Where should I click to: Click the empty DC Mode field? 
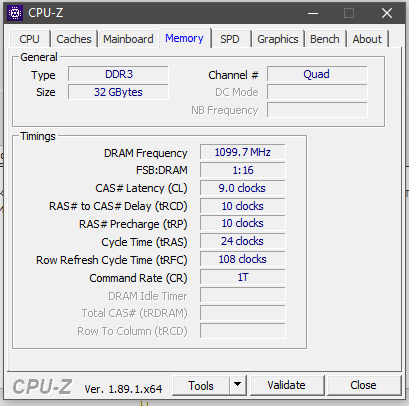pyautogui.click(x=317, y=92)
